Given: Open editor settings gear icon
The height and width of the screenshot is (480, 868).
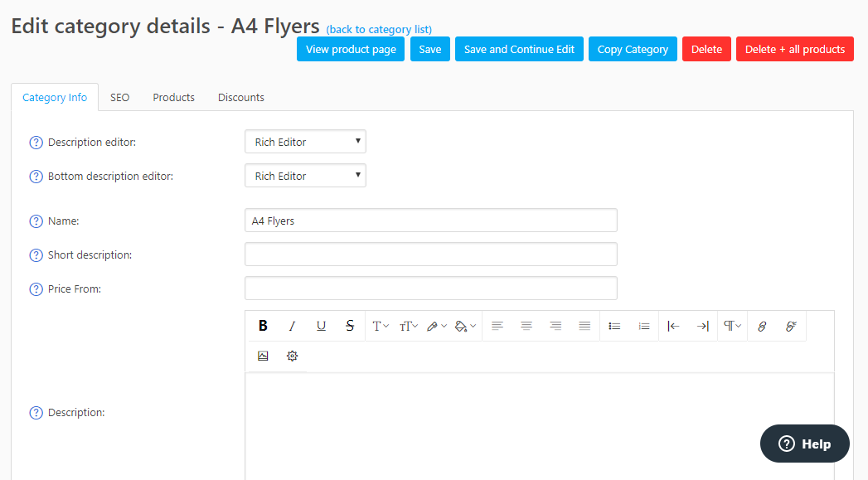Looking at the screenshot, I should pos(292,356).
